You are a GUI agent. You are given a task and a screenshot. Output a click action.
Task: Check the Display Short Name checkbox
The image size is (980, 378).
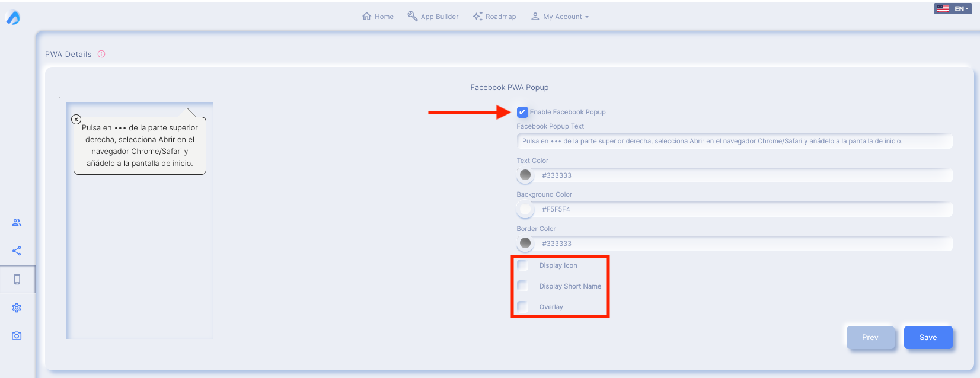tap(523, 286)
